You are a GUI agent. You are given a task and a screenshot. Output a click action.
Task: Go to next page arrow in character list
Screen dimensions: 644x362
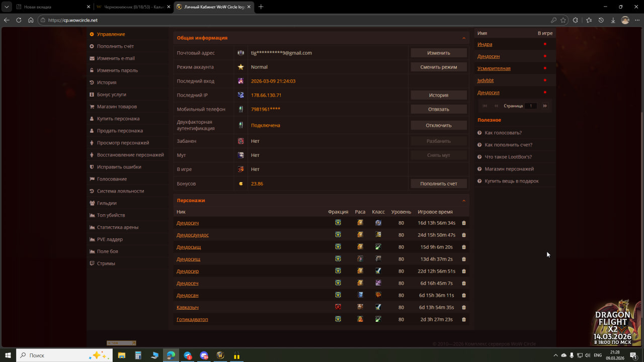point(545,106)
